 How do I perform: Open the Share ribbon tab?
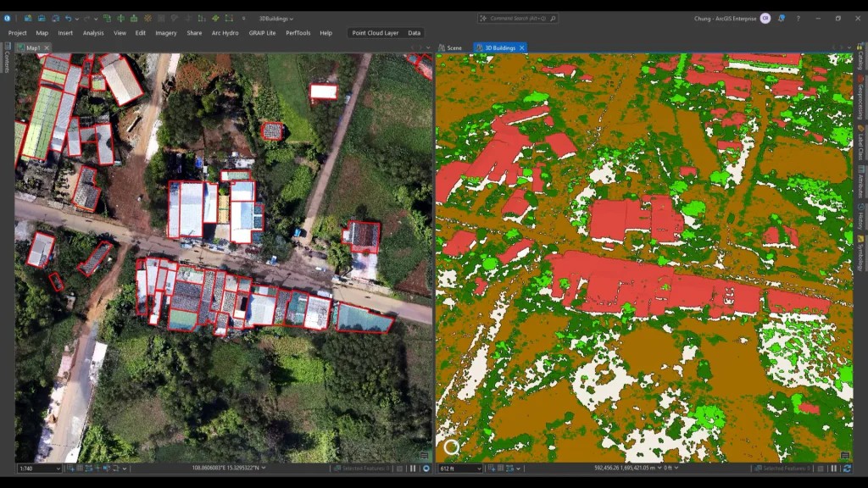[x=194, y=33]
